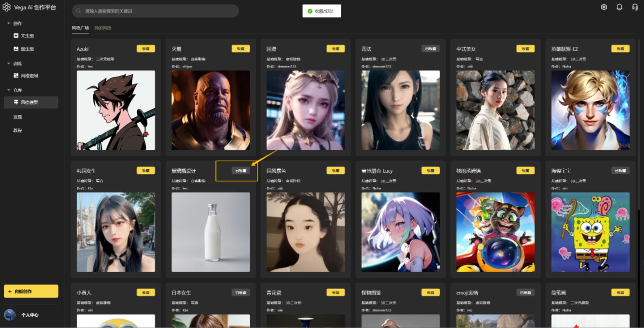
Task: Toggle 收藏 on the Azuki card
Action: click(146, 48)
